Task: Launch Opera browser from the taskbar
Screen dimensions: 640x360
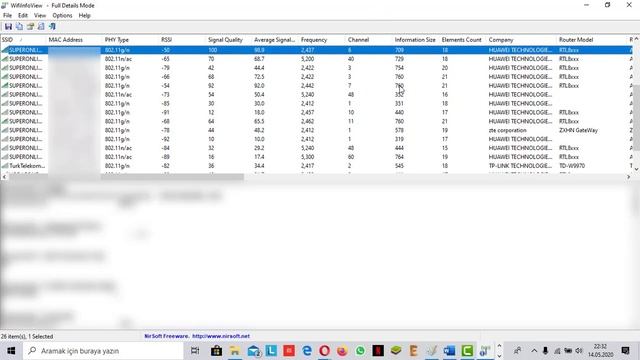Action: [324, 351]
